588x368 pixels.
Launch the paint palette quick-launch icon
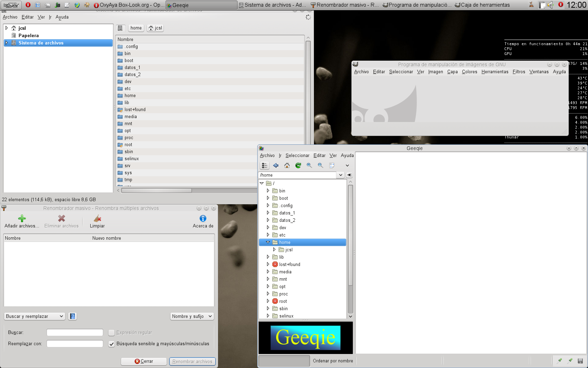87,5
